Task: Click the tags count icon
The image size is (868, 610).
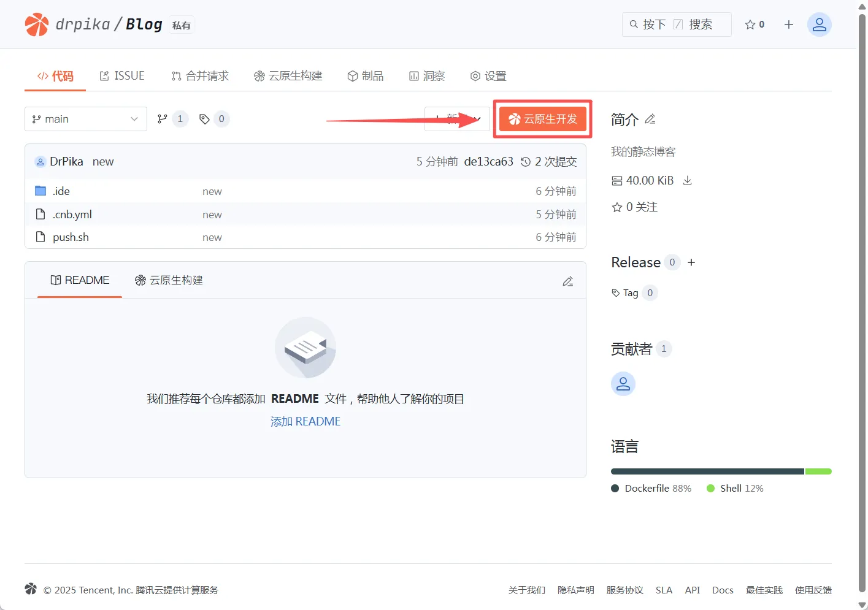Action: pos(204,119)
